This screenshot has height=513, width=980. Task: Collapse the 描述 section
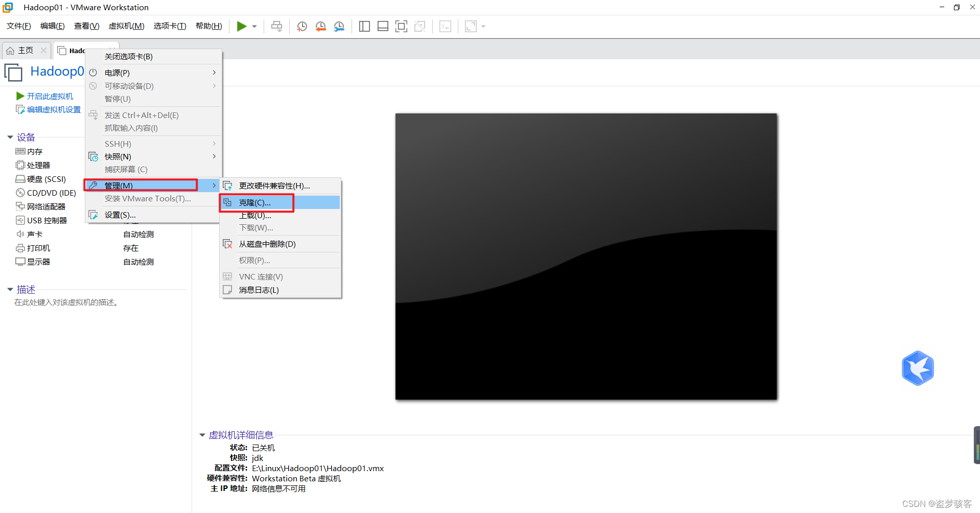pos(10,289)
